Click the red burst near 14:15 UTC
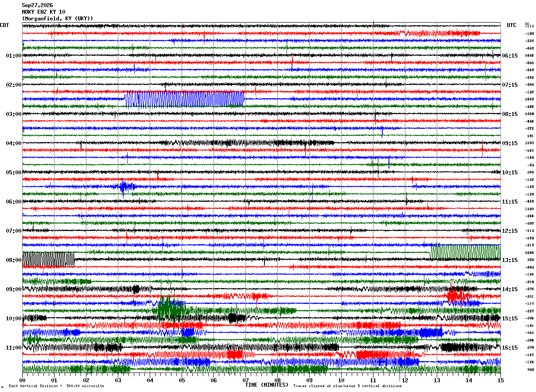536x392 pixels. [457, 295]
